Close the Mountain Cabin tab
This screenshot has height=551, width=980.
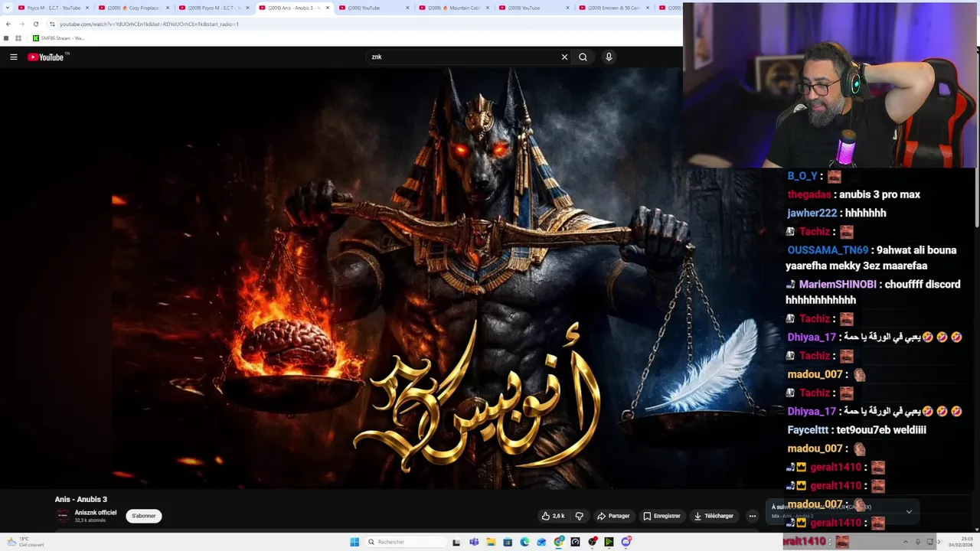click(x=488, y=8)
